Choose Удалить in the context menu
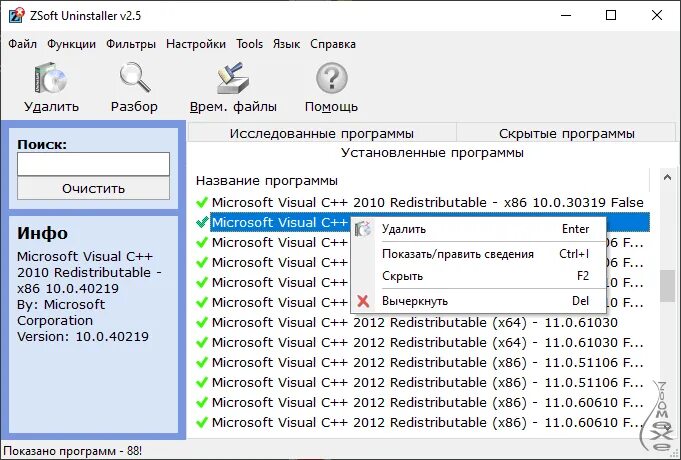This screenshot has height=460, width=681. point(478,229)
